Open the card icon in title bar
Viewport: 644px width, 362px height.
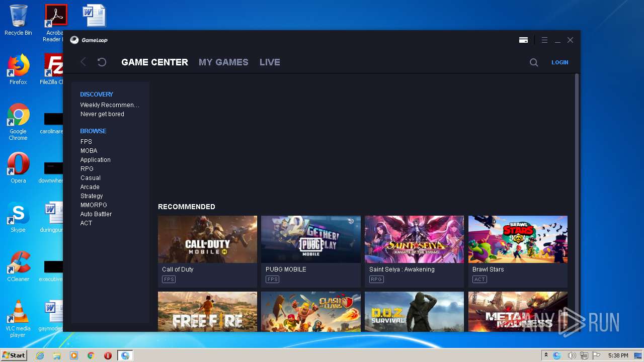point(523,40)
